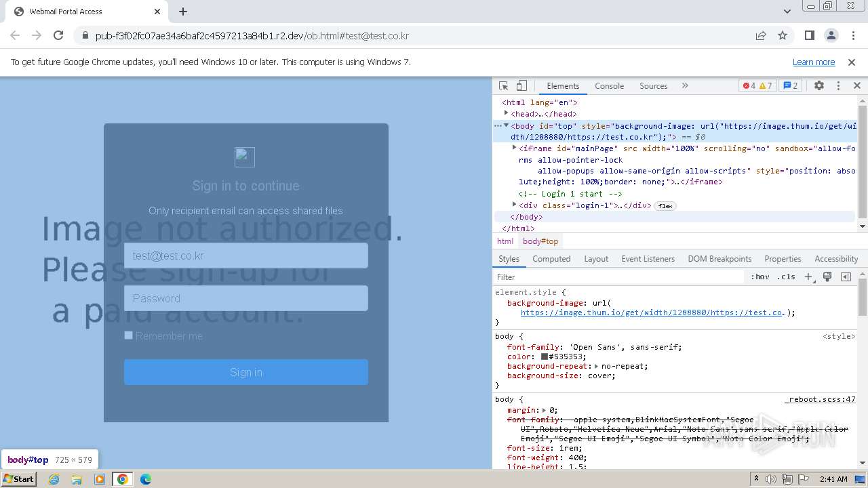The image size is (868, 488).
Task: Open the Properties tab
Action: coord(783,259)
